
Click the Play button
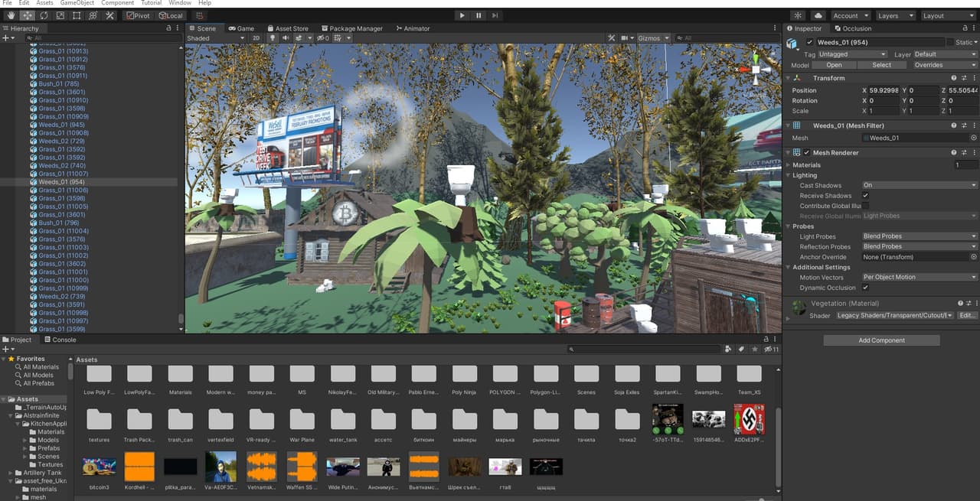coord(462,15)
